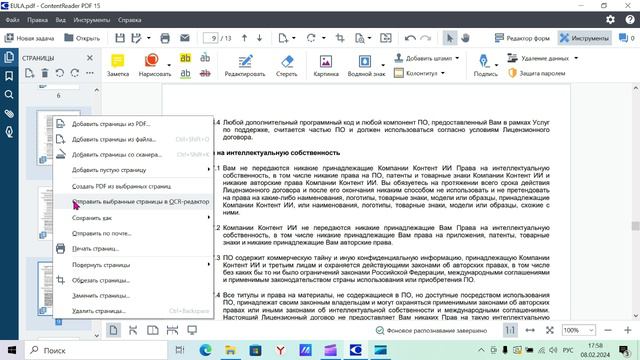This screenshot has width=640, height=360.
Task: Toggle the Pages sidebar panel icon
Action: point(9,57)
